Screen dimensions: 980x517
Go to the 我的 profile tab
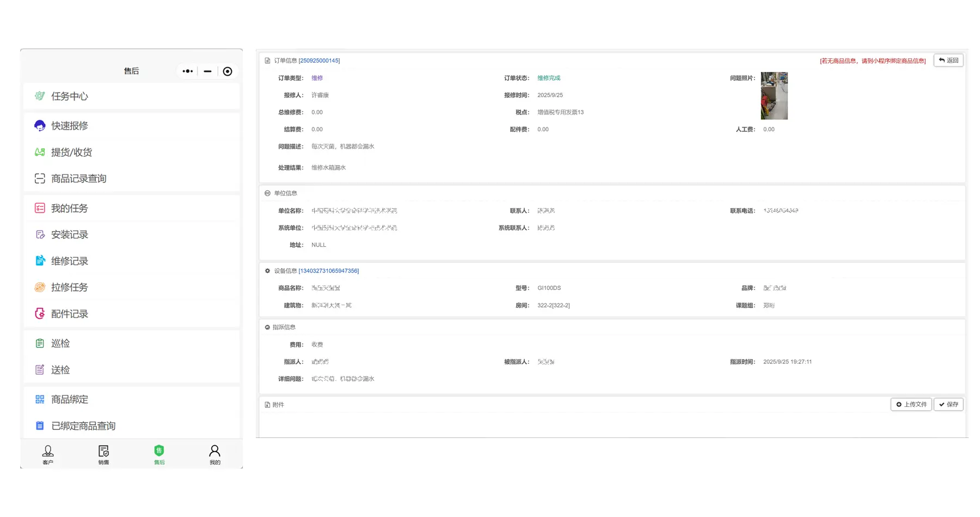pyautogui.click(x=215, y=454)
